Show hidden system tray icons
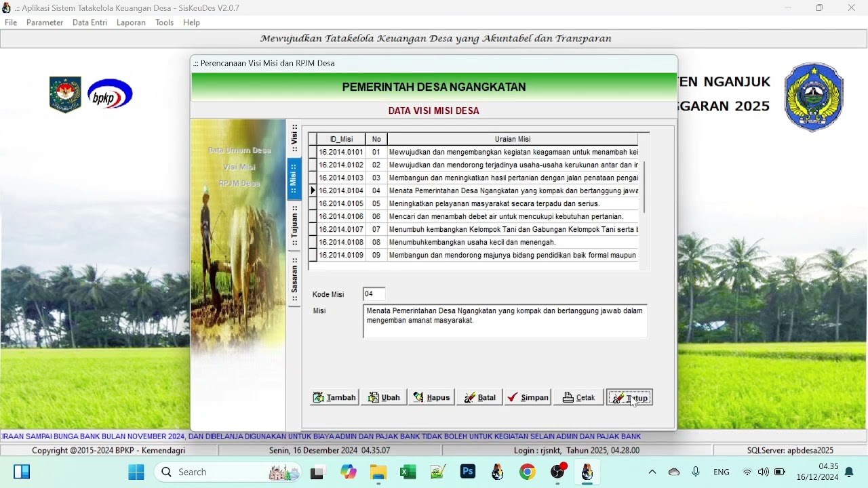 [x=652, y=472]
